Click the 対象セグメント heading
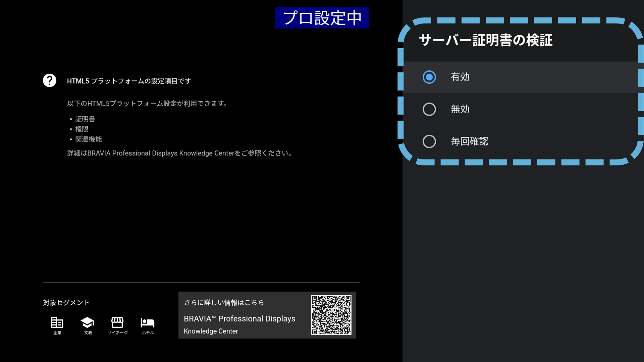Screen dimensions: 644x362 66,303
